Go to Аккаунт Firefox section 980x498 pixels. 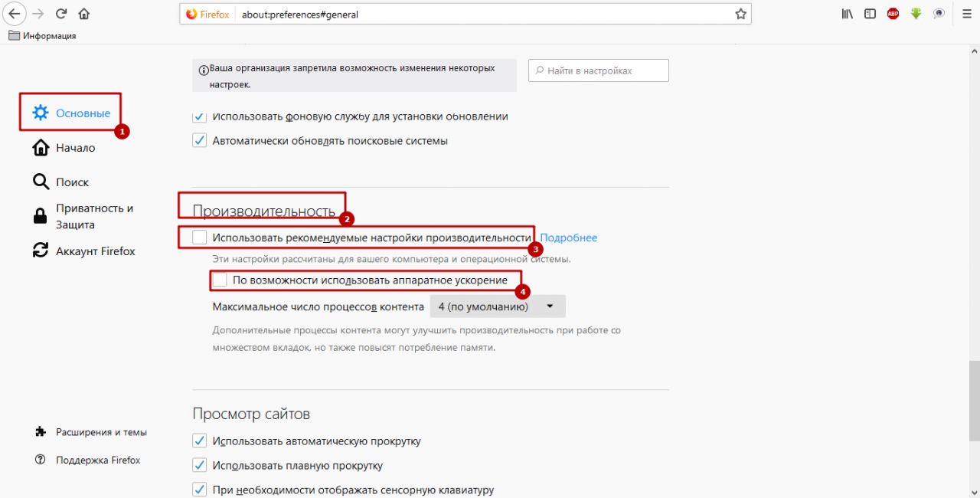[x=83, y=251]
